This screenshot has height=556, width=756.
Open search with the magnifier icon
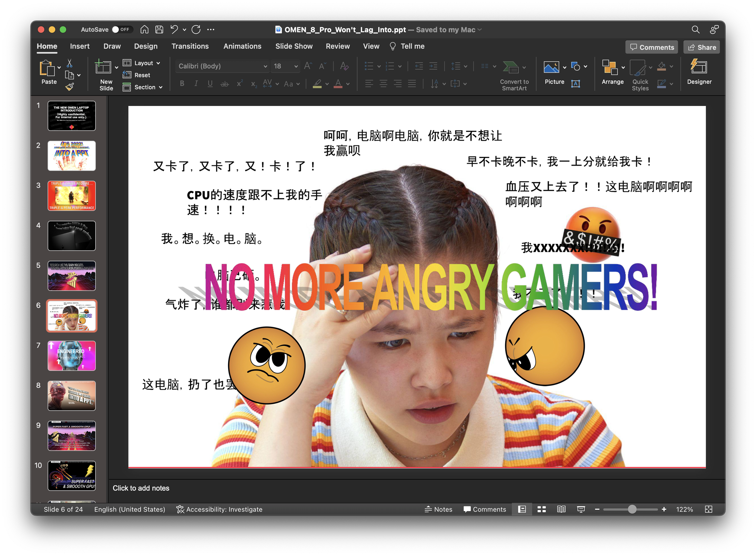point(695,30)
